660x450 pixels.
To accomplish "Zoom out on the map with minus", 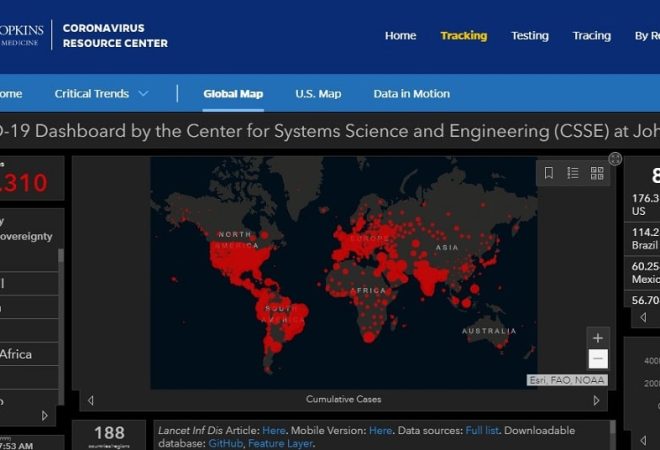I will coord(598,359).
